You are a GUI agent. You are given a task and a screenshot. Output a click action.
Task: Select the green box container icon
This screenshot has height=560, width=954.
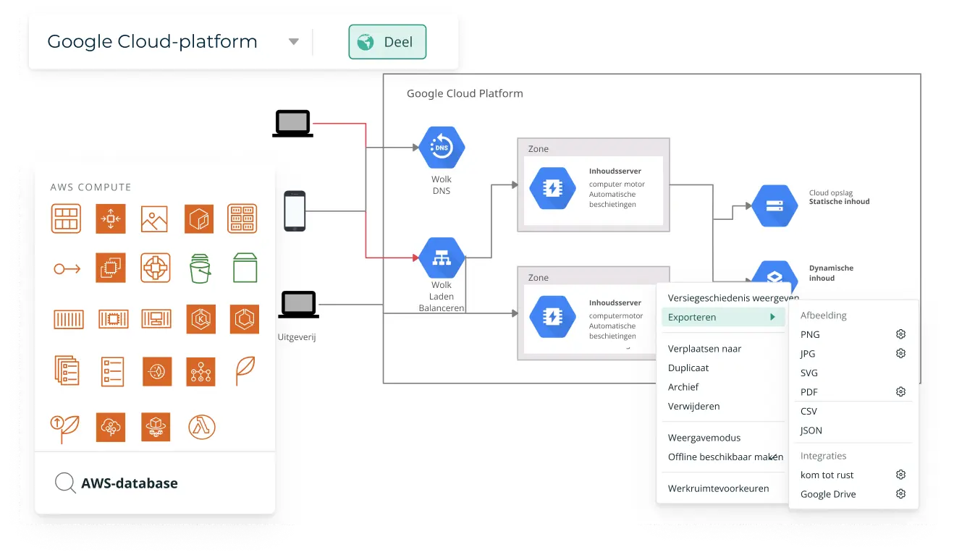pyautogui.click(x=245, y=267)
